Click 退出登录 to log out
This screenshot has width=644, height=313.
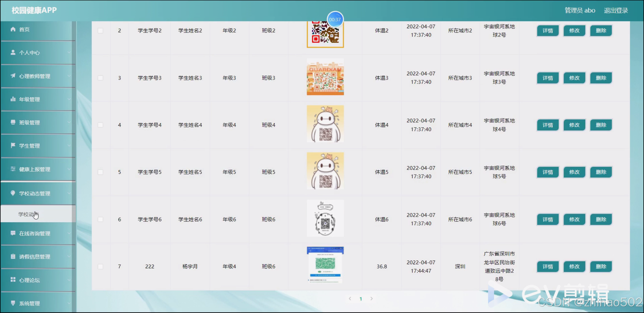[616, 10]
